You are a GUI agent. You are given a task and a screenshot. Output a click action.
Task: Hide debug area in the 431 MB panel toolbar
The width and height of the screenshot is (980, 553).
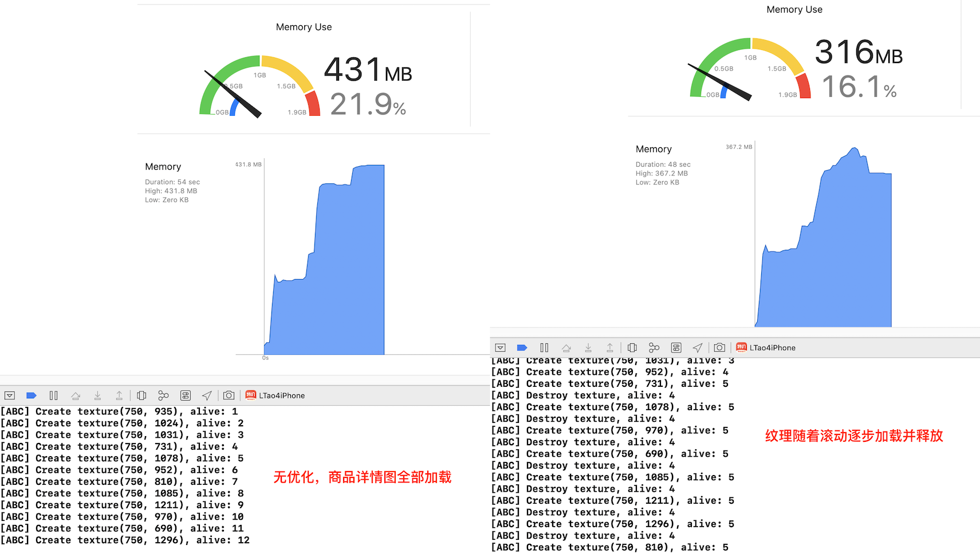(10, 395)
